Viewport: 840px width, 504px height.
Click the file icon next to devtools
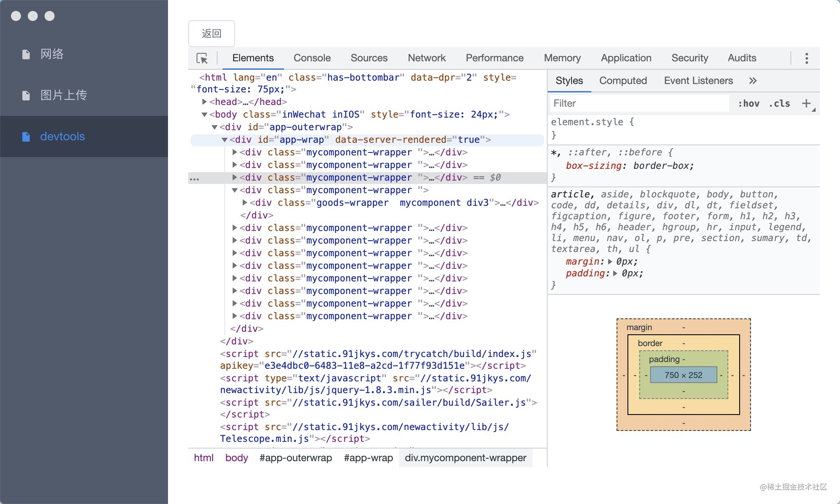click(26, 136)
